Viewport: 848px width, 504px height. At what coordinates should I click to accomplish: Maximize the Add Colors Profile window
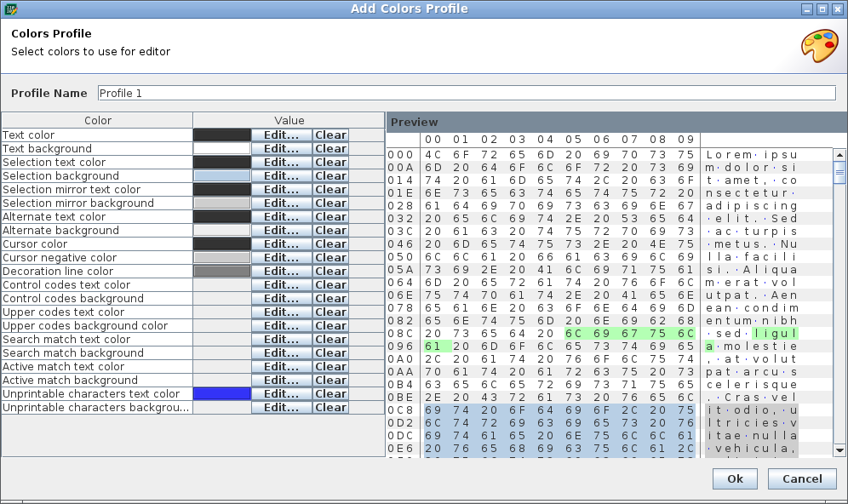pyautogui.click(x=822, y=9)
